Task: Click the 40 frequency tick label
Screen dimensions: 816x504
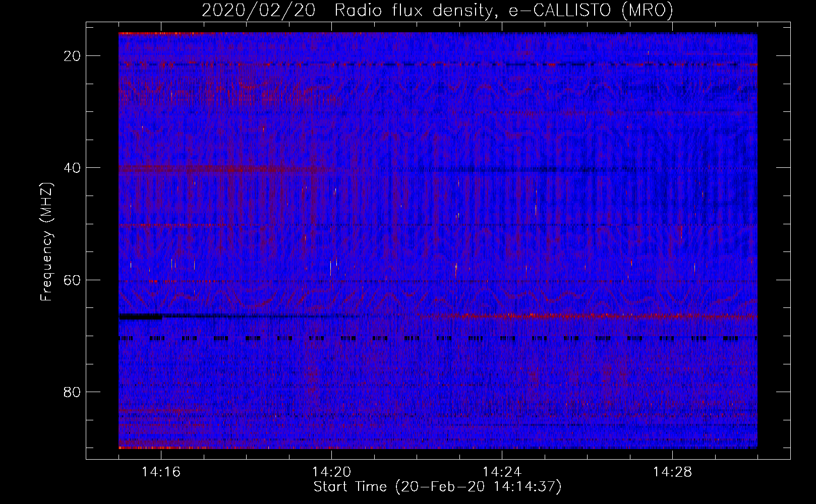Action: 72,168
